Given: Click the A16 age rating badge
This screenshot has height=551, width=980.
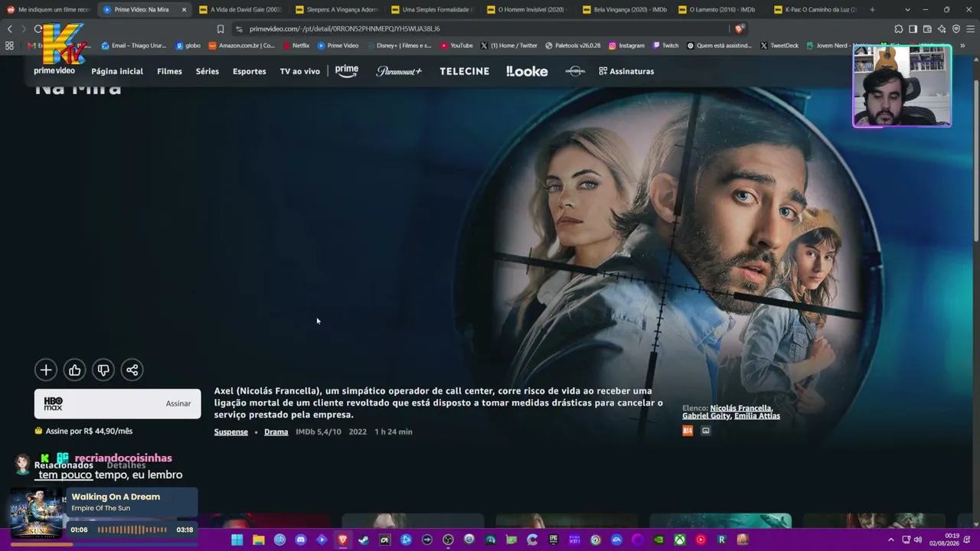Looking at the screenshot, I should [688, 431].
